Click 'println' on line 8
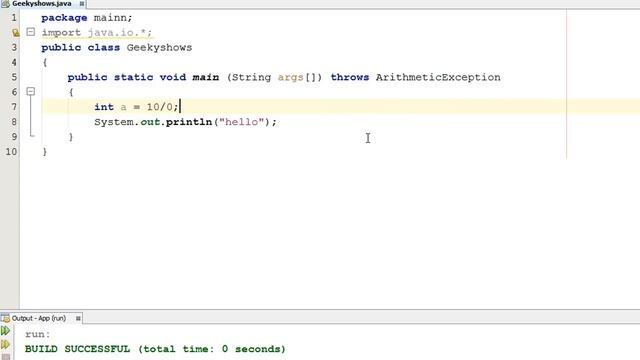The image size is (640, 360). 189,122
